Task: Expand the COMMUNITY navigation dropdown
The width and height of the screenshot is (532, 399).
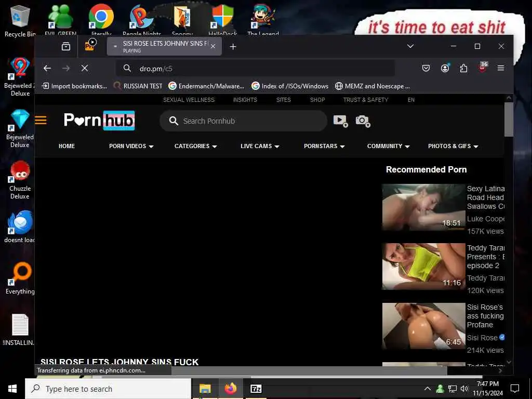Action: [x=388, y=146]
